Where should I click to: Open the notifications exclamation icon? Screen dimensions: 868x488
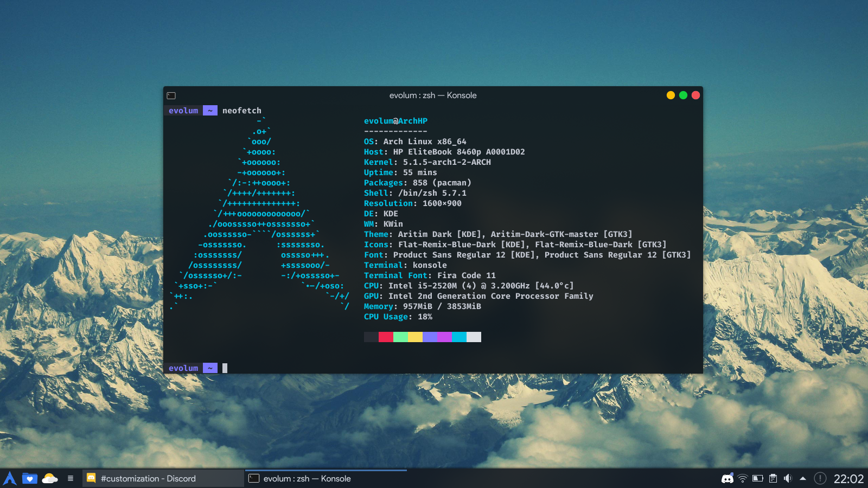(820, 478)
